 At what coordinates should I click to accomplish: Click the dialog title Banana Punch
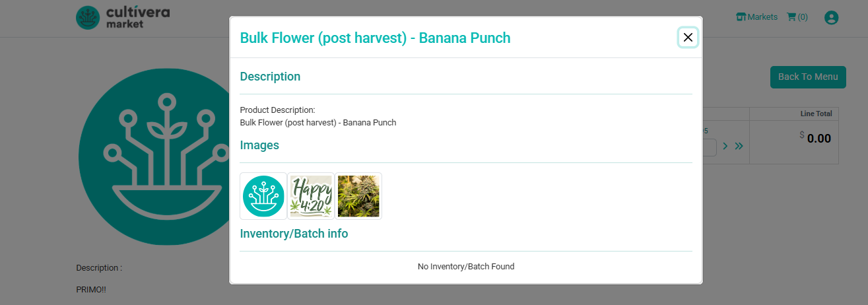point(375,38)
